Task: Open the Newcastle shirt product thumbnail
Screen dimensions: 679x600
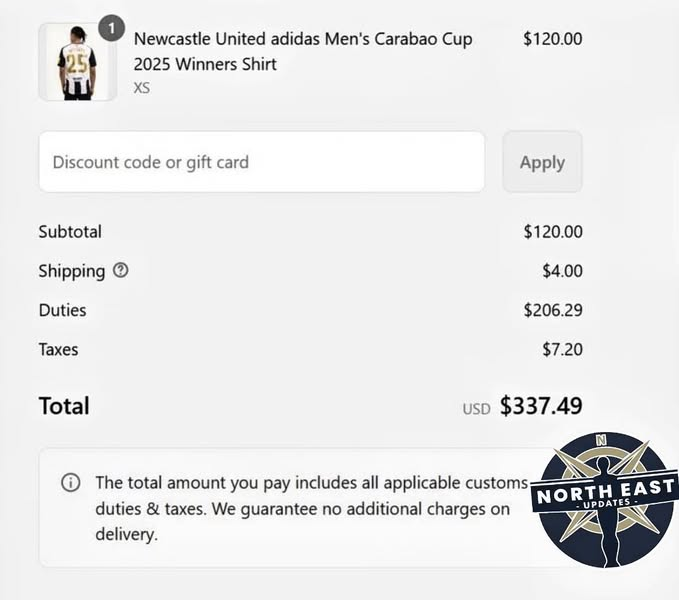Action: pyautogui.click(x=78, y=62)
